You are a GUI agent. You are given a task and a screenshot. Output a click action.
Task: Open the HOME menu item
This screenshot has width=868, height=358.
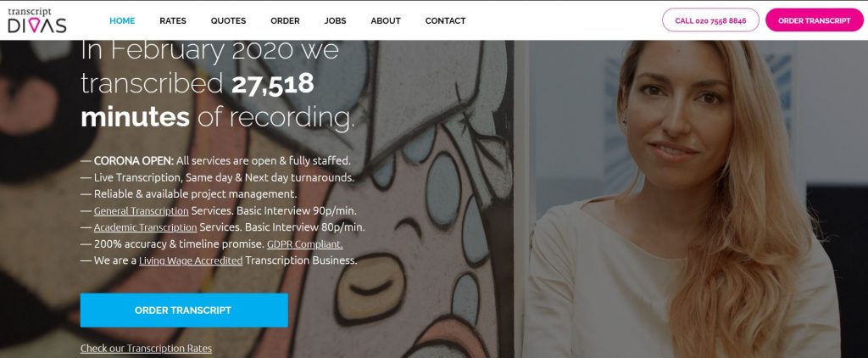click(x=122, y=21)
